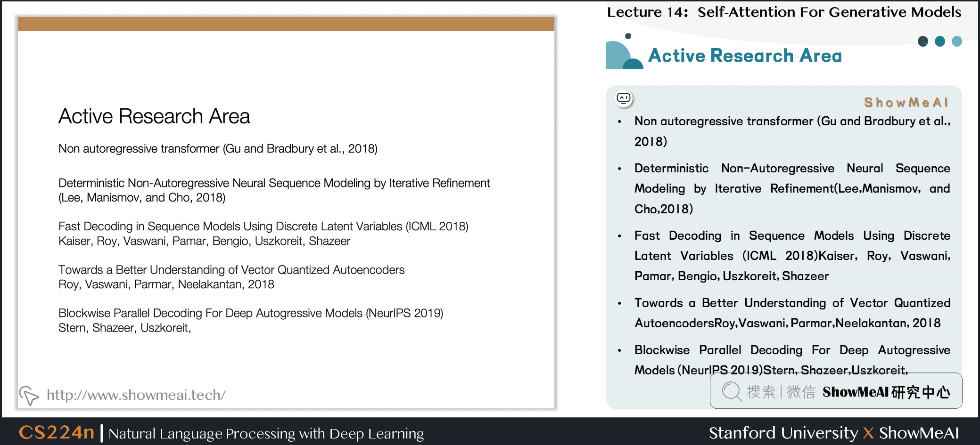This screenshot has height=445, width=980.
Task: Click the 'Lecture 14: Self-Attention For Generative Models' title
Action: (x=784, y=12)
